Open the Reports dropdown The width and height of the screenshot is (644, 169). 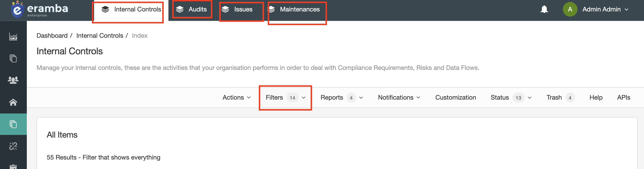(342, 98)
